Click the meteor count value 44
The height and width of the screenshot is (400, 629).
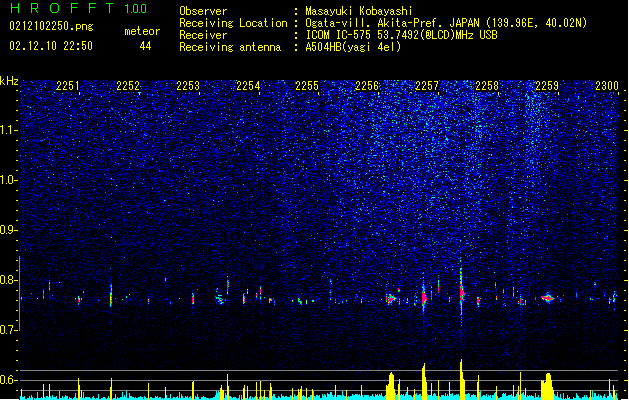tap(145, 46)
